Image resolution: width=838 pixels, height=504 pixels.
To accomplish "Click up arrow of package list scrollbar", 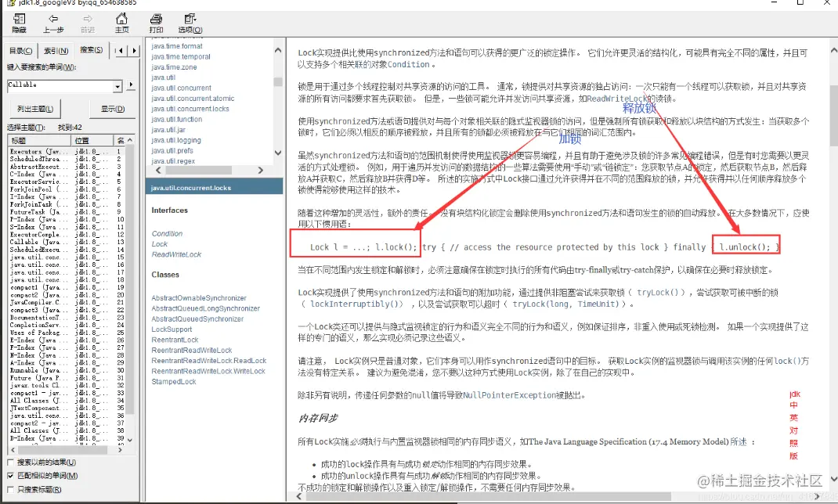I will click(278, 50).
